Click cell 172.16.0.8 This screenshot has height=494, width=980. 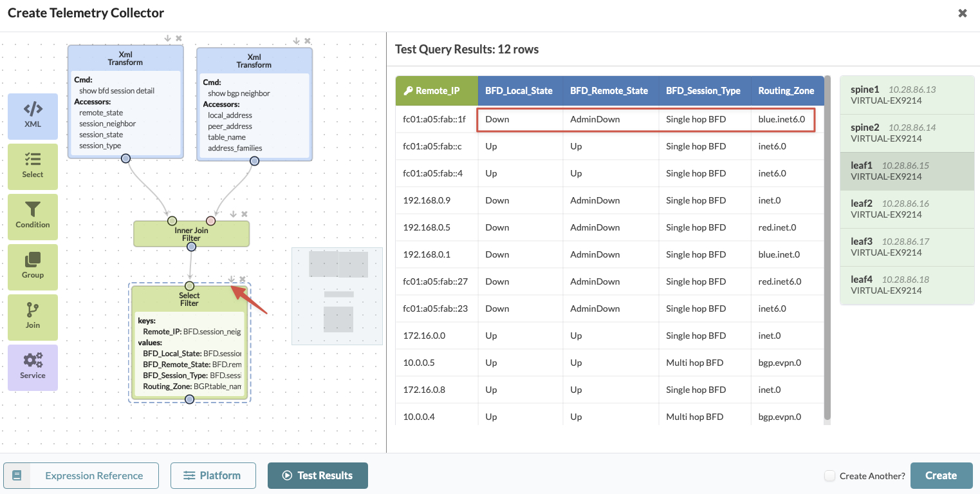coord(437,390)
